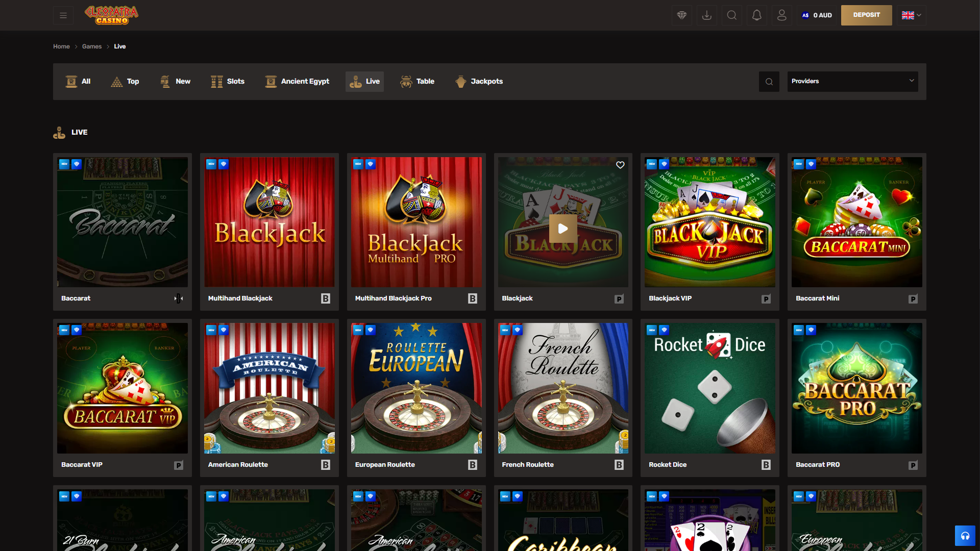Select the Live category tab
Screen dimensions: 980x551
point(364,82)
